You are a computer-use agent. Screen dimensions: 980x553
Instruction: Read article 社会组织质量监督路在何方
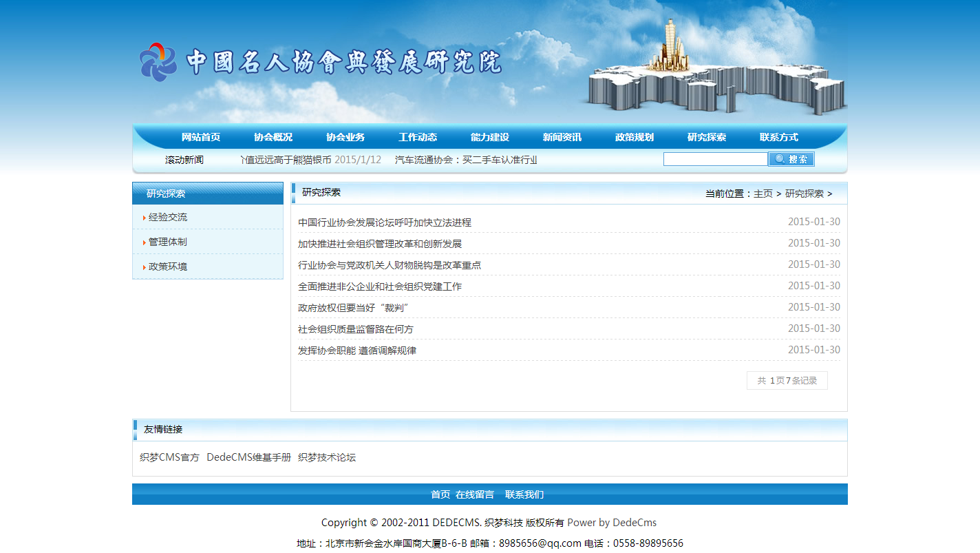[356, 329]
